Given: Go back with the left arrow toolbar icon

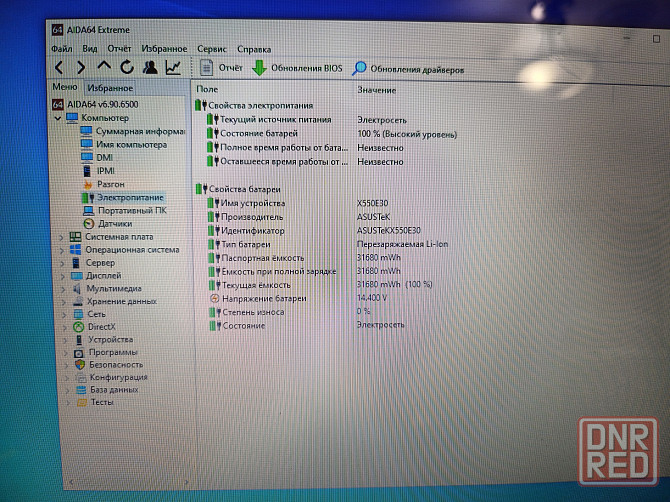Looking at the screenshot, I should pyautogui.click(x=59, y=67).
